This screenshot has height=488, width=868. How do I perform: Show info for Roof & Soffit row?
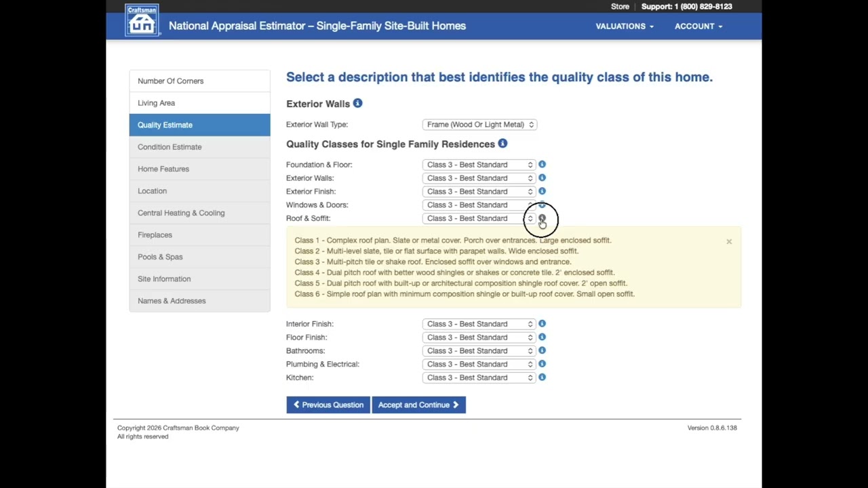click(x=542, y=218)
